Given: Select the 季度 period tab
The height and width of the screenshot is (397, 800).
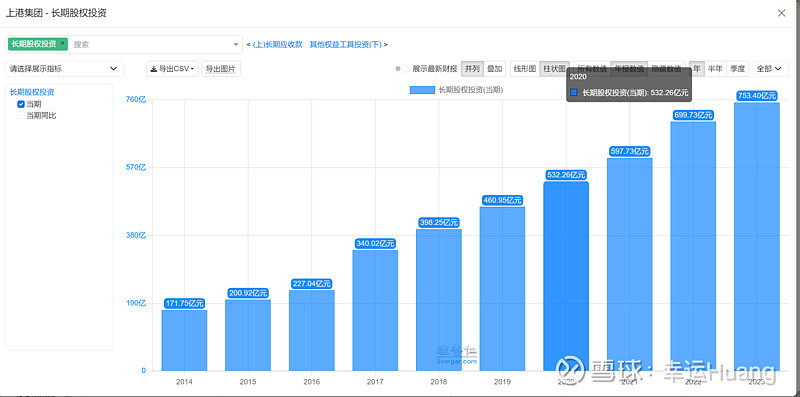Looking at the screenshot, I should 737,68.
